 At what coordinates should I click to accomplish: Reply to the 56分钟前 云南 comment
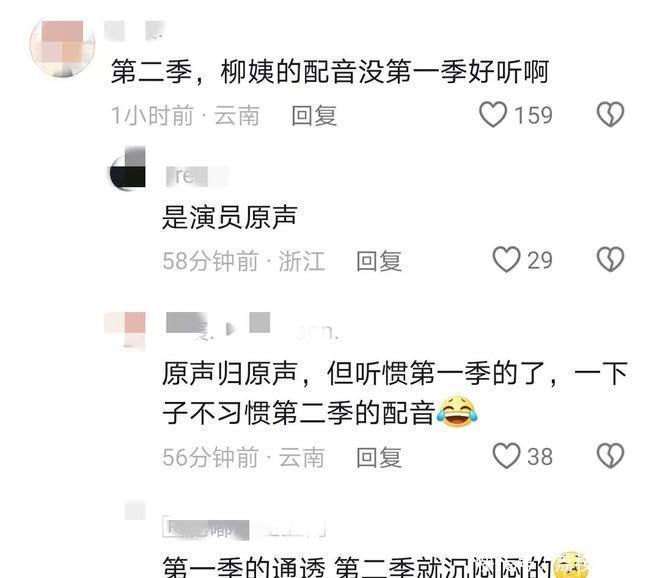pos(379,457)
